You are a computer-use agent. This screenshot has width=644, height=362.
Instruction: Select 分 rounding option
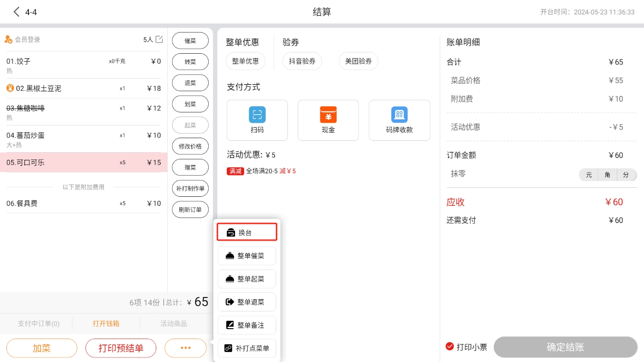(x=626, y=175)
